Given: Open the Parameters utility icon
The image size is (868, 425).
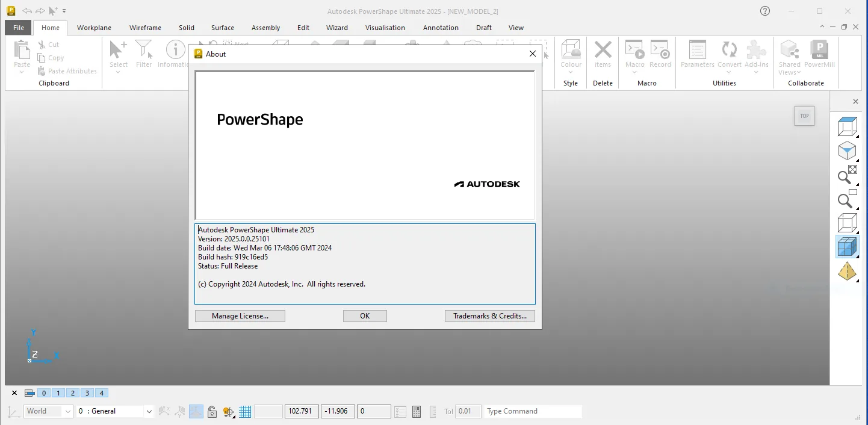Looking at the screenshot, I should [x=698, y=49].
